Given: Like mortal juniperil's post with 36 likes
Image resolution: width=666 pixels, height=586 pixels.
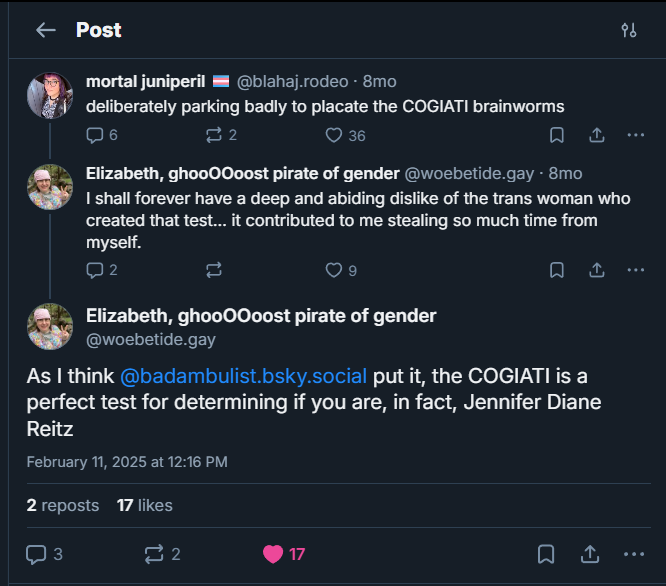Looking at the screenshot, I should [334, 135].
